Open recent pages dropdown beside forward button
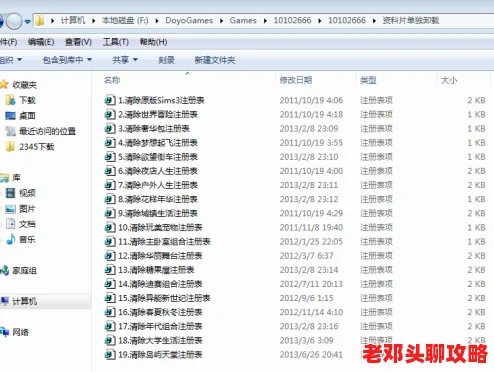Image resolution: width=494 pixels, height=372 pixels. pos(27,22)
